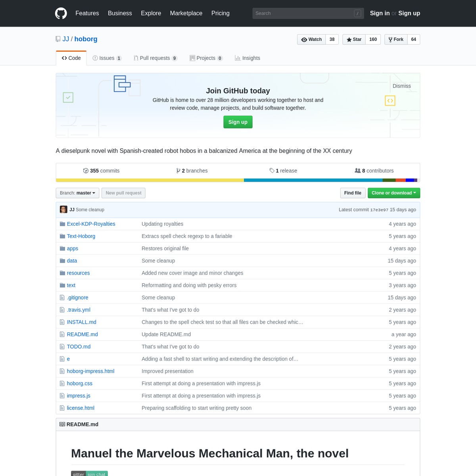
Task: Open the Features menu item
Action: pos(87,13)
